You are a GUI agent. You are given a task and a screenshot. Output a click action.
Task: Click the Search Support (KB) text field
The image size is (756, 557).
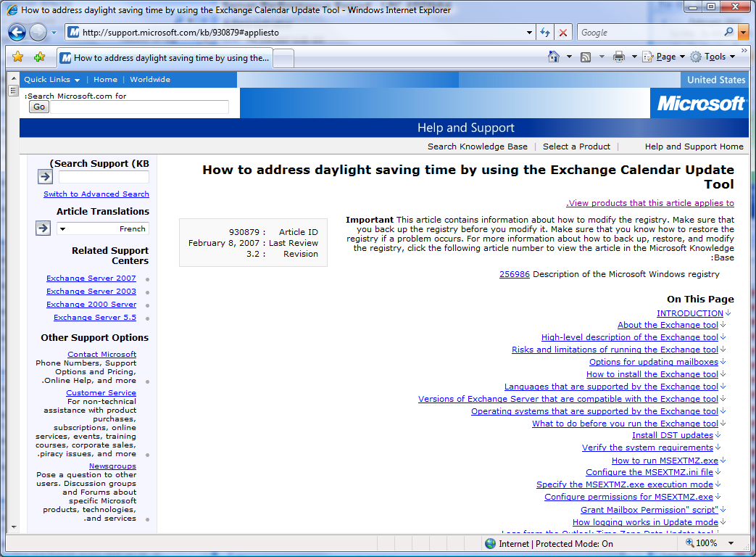[x=104, y=177]
